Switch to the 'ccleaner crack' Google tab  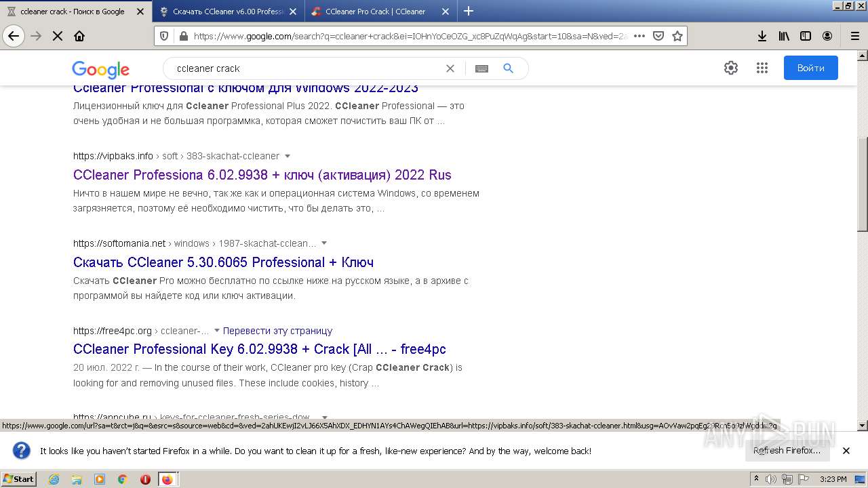[76, 12]
